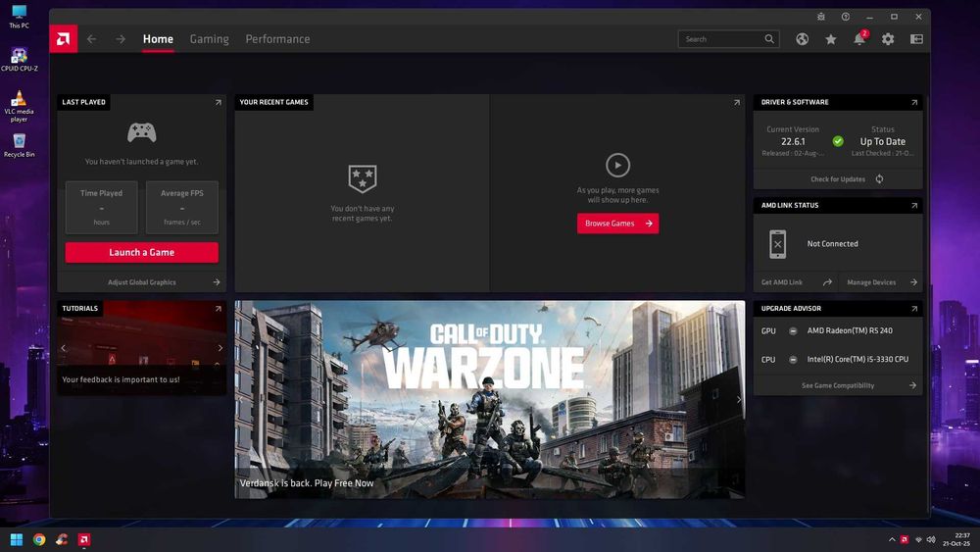This screenshot has height=552, width=980.
Task: Click the volume icon in system tray
Action: click(931, 539)
